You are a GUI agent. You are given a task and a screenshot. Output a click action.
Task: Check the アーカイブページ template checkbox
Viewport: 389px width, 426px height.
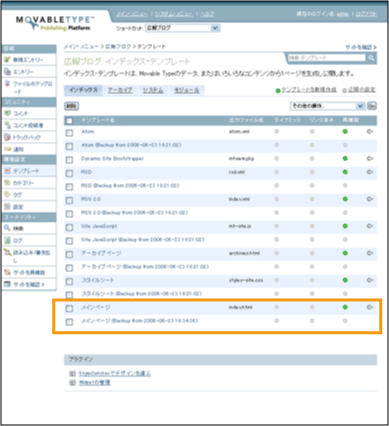69,255
